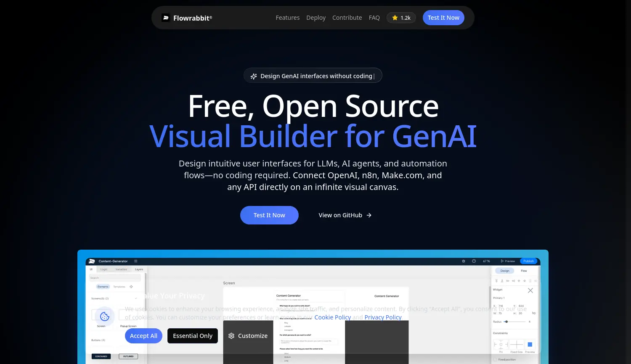Open the Features nav menu item
The image size is (631, 364).
(288, 18)
